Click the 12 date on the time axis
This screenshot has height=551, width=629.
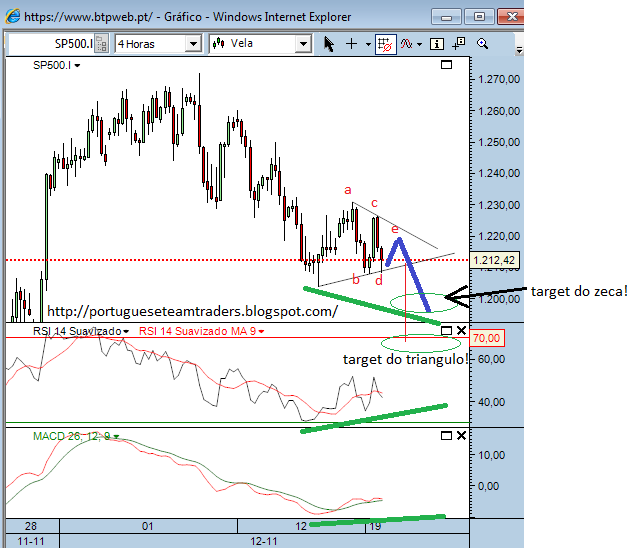301,526
